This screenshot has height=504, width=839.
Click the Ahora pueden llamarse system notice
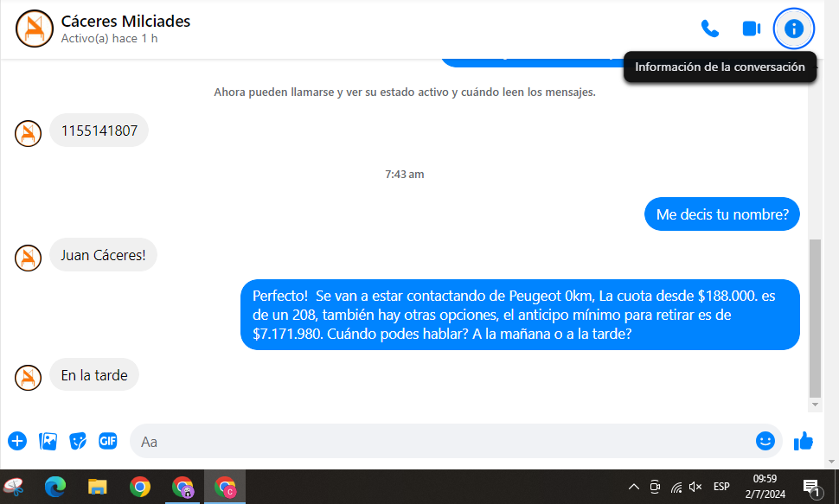click(x=405, y=92)
